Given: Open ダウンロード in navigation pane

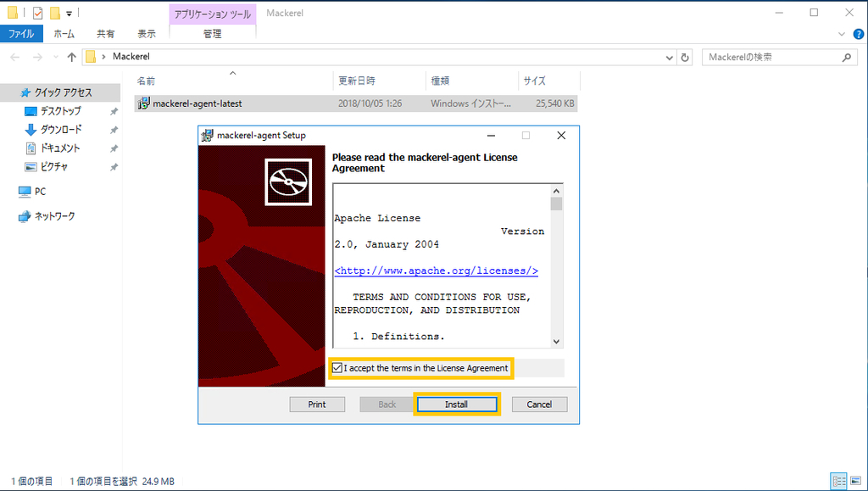Looking at the screenshot, I should 61,130.
